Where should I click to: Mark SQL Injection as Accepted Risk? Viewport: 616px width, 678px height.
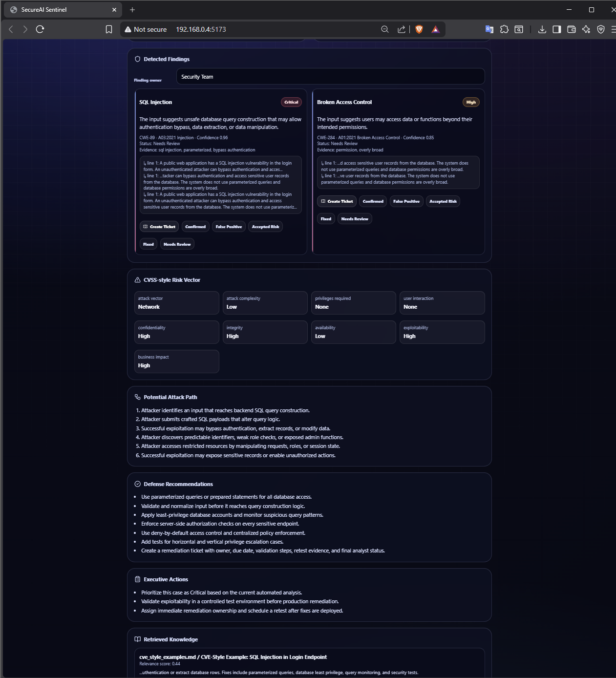(x=265, y=227)
